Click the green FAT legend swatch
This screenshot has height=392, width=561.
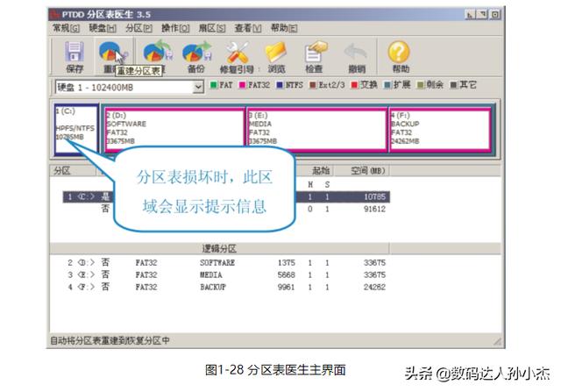point(214,85)
